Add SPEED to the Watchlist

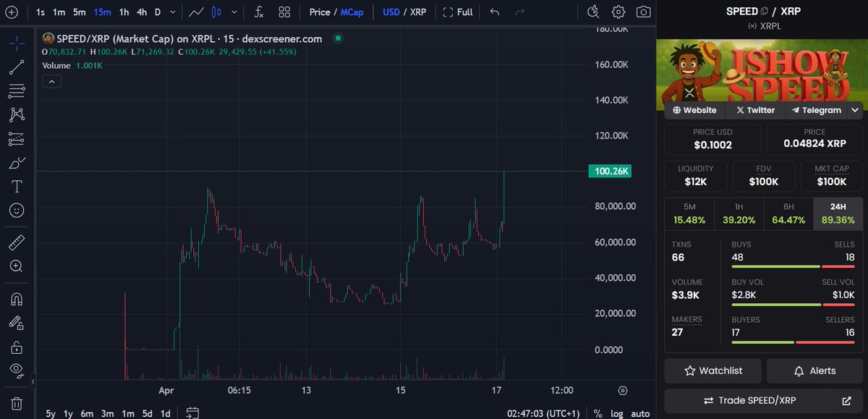tap(712, 371)
